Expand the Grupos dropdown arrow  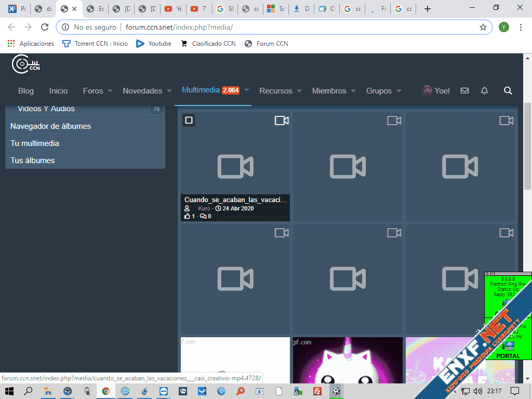click(x=398, y=91)
